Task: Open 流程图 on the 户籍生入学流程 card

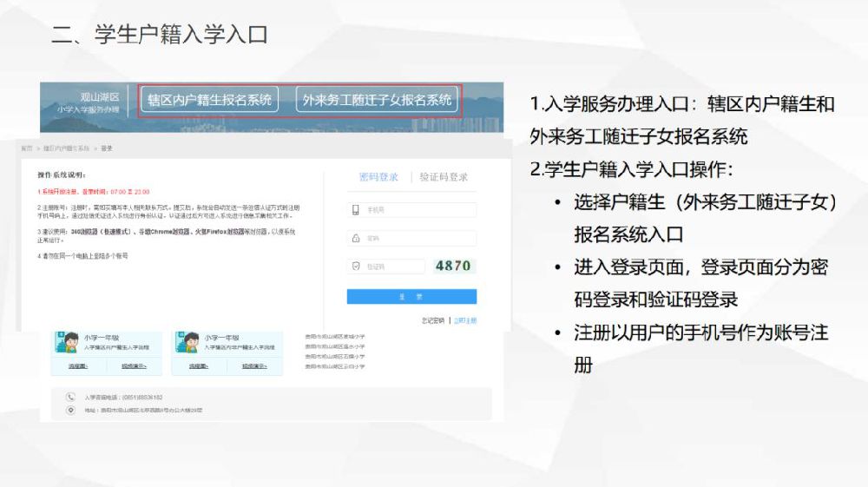Action: click(78, 366)
